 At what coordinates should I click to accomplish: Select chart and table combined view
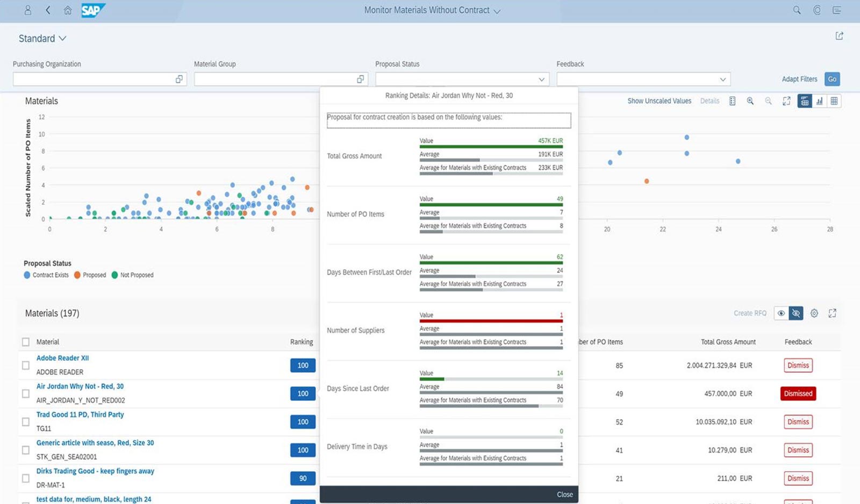tap(805, 101)
